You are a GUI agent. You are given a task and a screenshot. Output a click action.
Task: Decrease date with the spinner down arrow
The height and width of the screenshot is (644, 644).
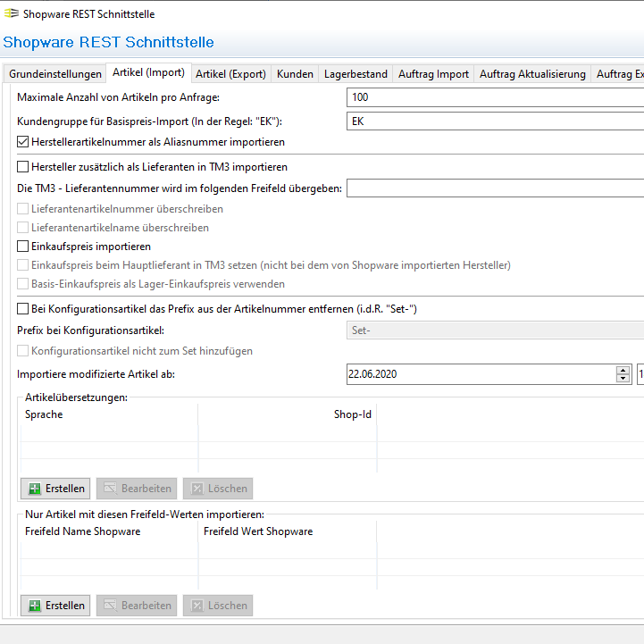(x=623, y=378)
